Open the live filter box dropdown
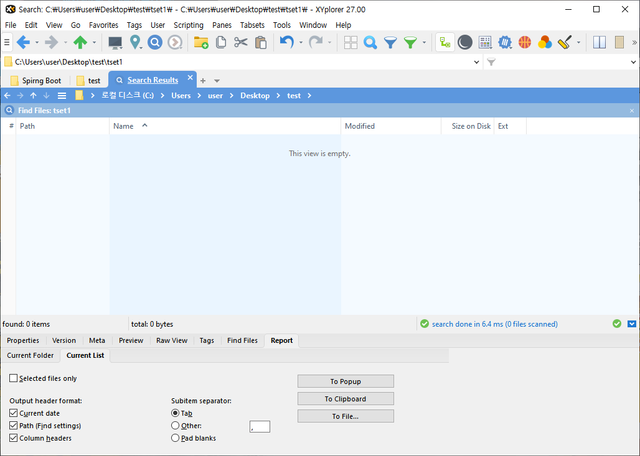 pyautogui.click(x=633, y=62)
